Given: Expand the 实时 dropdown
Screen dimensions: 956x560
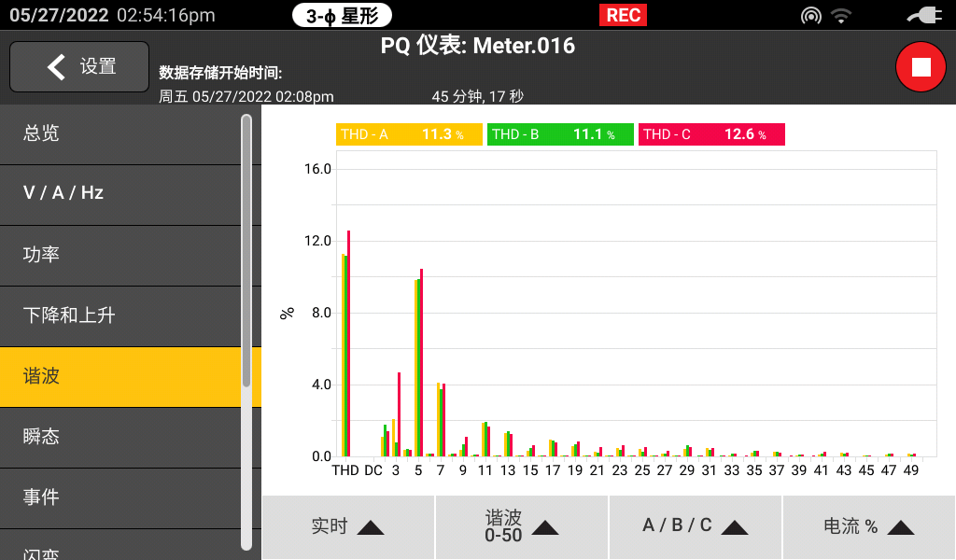Looking at the screenshot, I should tap(348, 527).
